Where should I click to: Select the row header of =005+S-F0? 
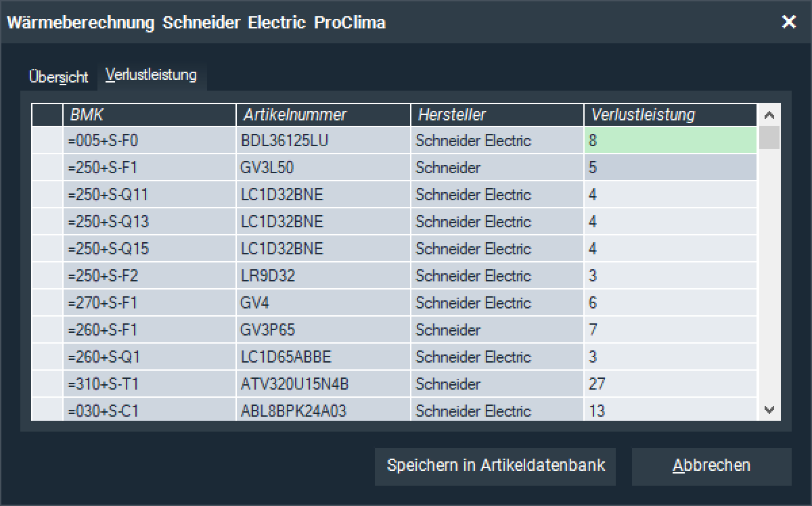[x=47, y=141]
